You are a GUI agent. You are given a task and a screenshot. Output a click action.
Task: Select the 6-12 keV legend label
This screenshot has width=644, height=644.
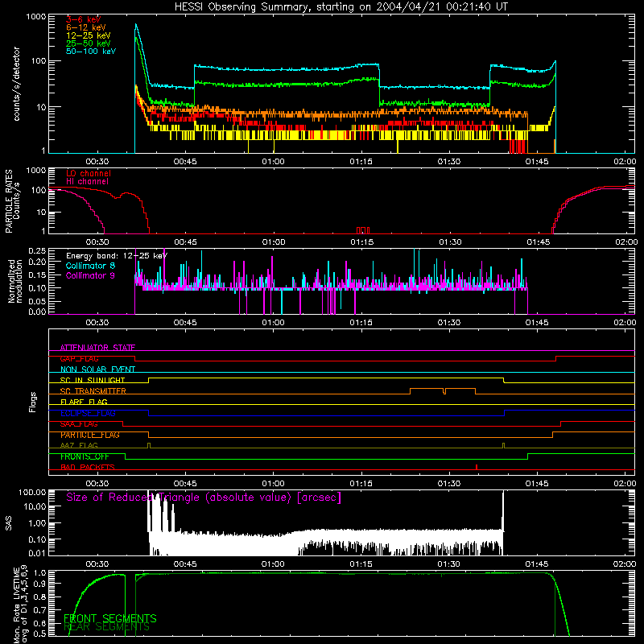pos(86,27)
